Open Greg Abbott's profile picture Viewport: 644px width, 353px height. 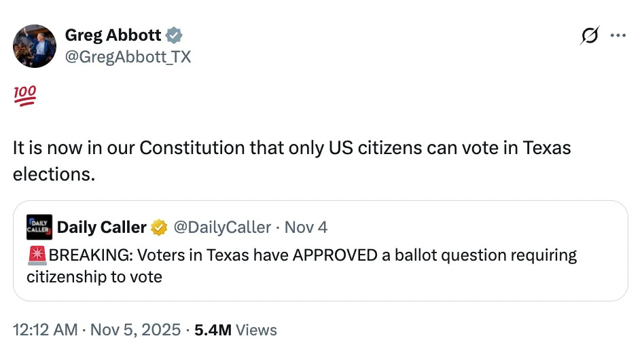point(35,46)
